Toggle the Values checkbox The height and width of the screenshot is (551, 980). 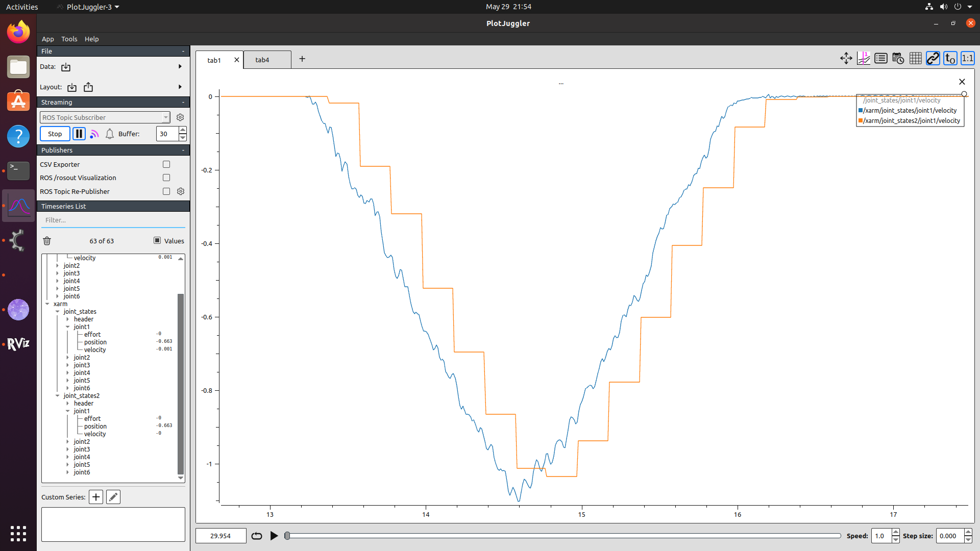click(x=157, y=241)
